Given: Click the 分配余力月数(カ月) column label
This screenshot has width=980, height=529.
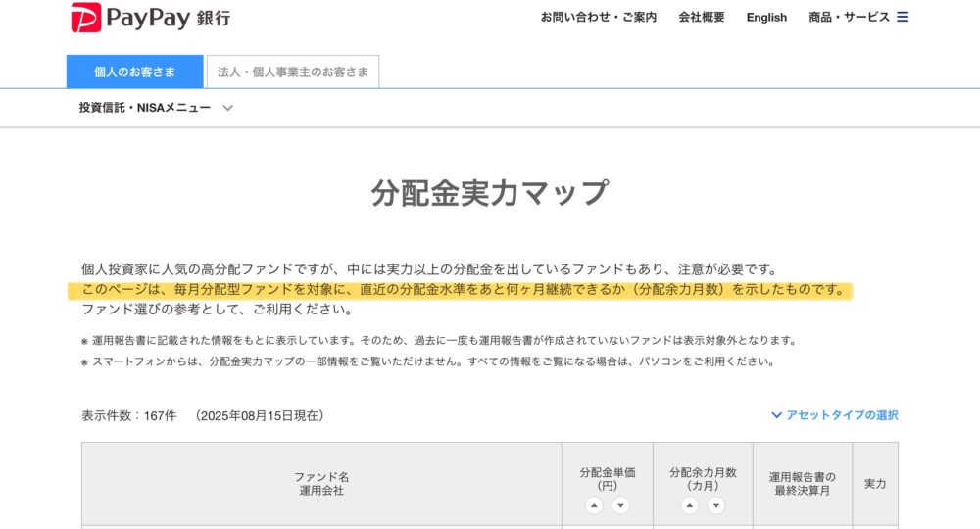Looking at the screenshot, I should click(x=703, y=479).
